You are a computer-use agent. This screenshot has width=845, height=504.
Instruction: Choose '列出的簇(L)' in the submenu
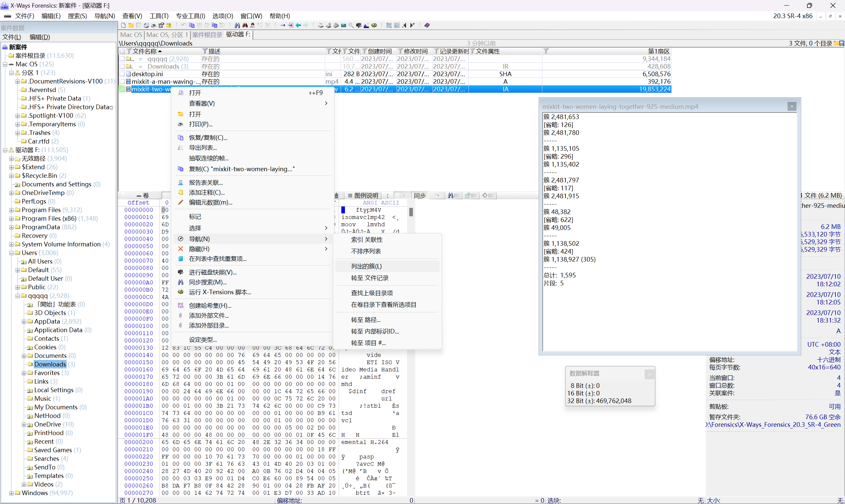[366, 266]
